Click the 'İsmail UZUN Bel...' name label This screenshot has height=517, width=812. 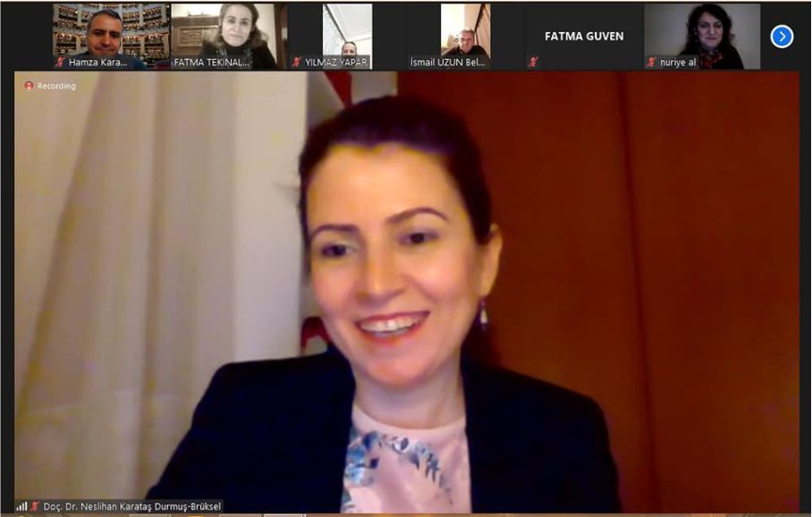pyautogui.click(x=447, y=62)
